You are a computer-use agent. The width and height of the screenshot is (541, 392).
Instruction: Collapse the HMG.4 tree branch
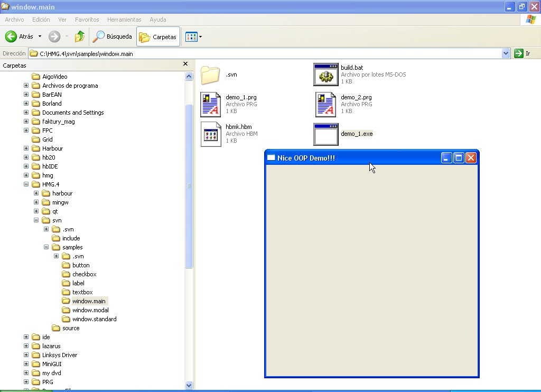26,184
